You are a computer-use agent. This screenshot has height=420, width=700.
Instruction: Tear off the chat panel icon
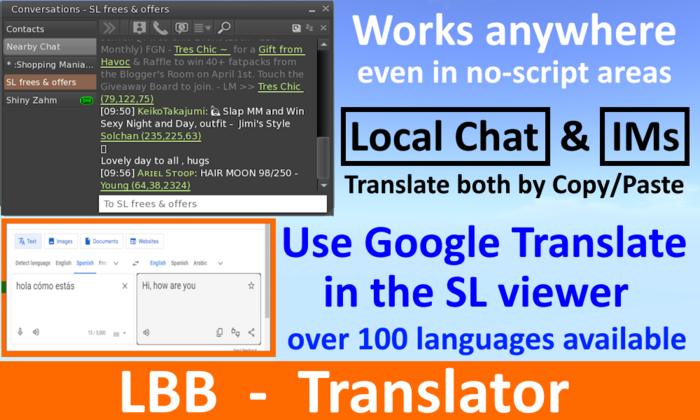click(296, 28)
